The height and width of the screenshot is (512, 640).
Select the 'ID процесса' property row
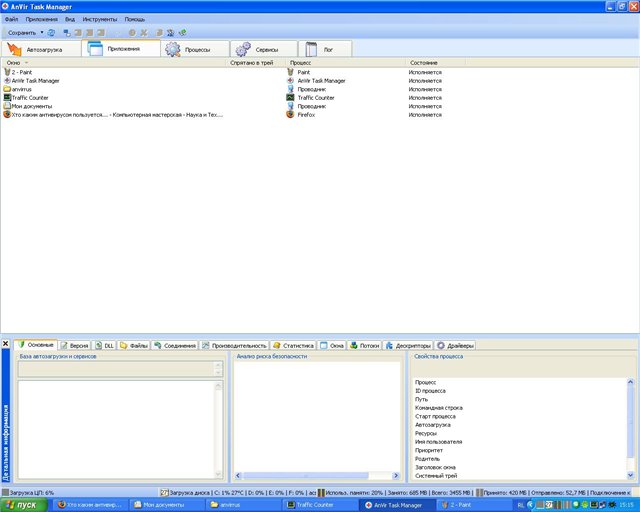(x=430, y=391)
